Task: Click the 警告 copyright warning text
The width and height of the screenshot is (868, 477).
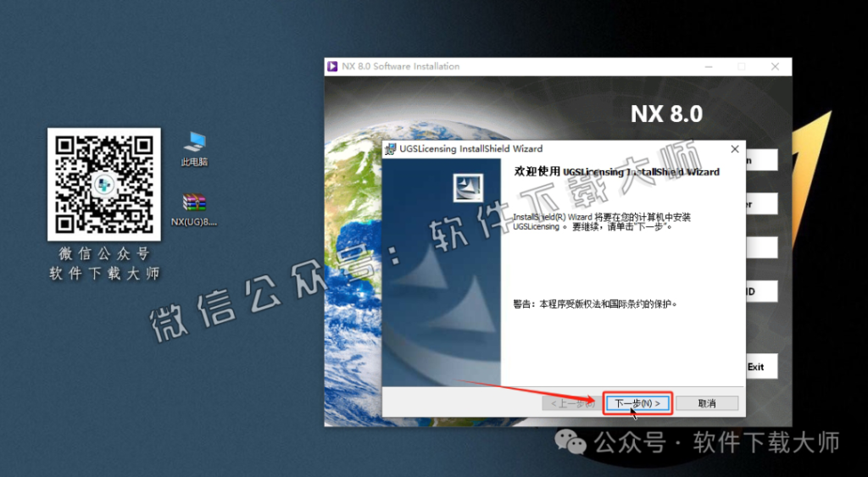Action: pos(596,304)
